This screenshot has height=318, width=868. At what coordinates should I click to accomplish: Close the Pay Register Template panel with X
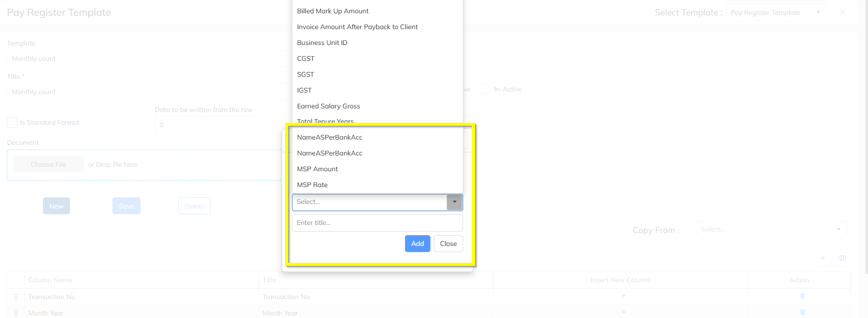(x=842, y=12)
